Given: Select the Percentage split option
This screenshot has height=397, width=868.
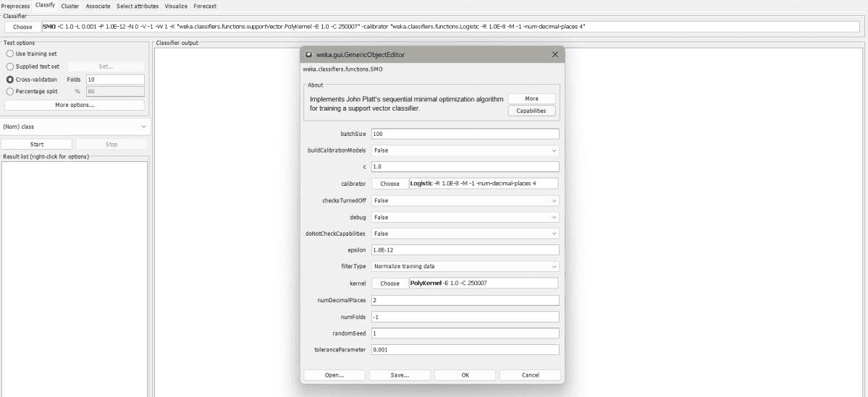Looking at the screenshot, I should 32,91.
